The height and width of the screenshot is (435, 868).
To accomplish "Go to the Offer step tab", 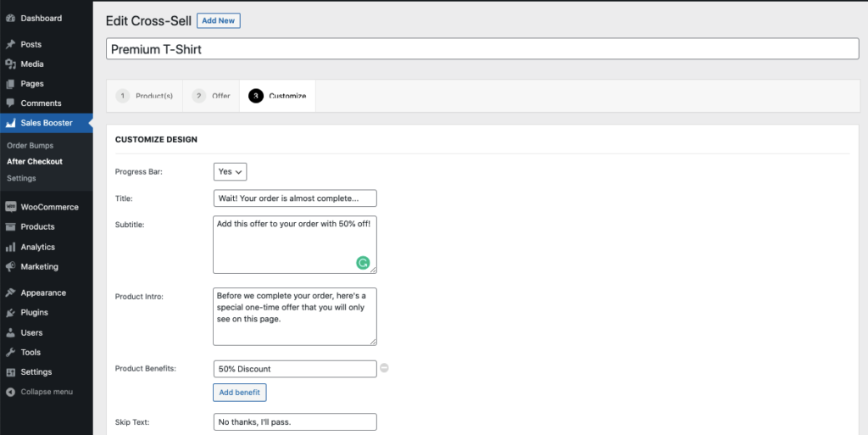I will 211,96.
